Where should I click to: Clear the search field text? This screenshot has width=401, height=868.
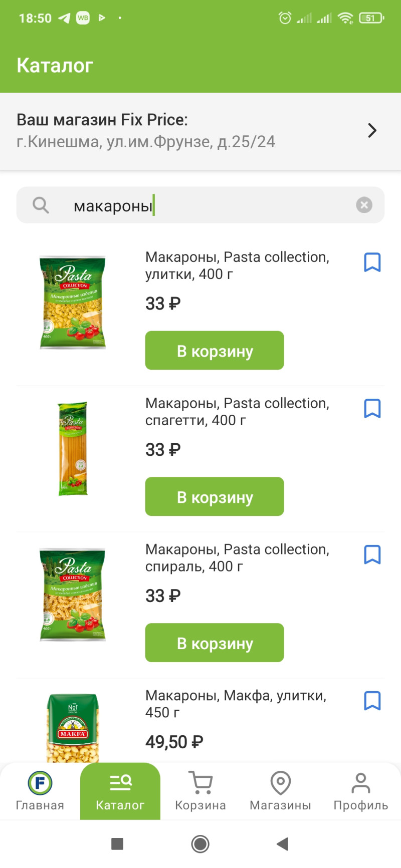coord(364,205)
